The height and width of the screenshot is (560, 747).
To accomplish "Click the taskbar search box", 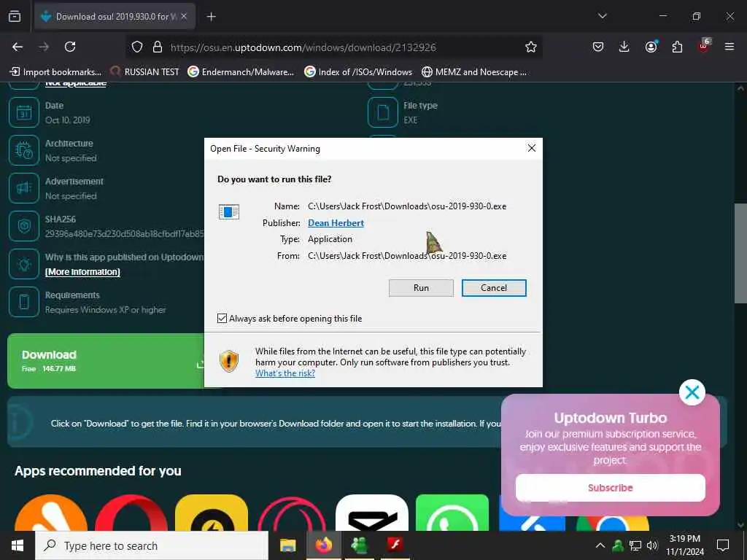I will (152, 545).
